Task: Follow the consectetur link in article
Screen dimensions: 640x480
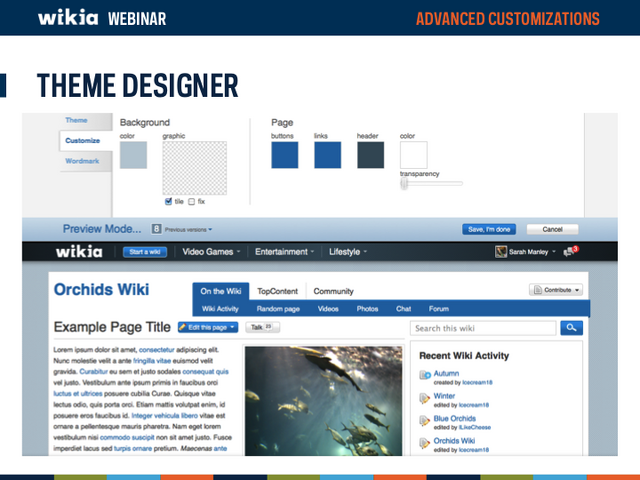Action: point(157,350)
